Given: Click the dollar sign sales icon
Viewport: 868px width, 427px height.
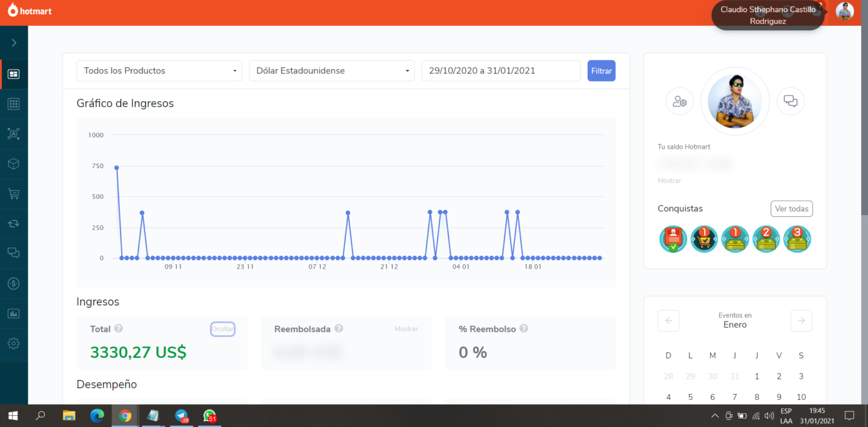Looking at the screenshot, I should click(13, 283).
